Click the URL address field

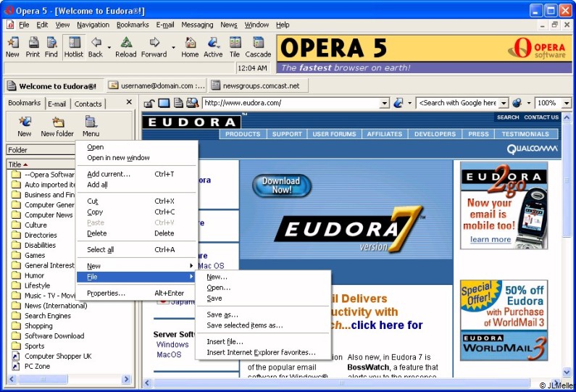[292, 103]
